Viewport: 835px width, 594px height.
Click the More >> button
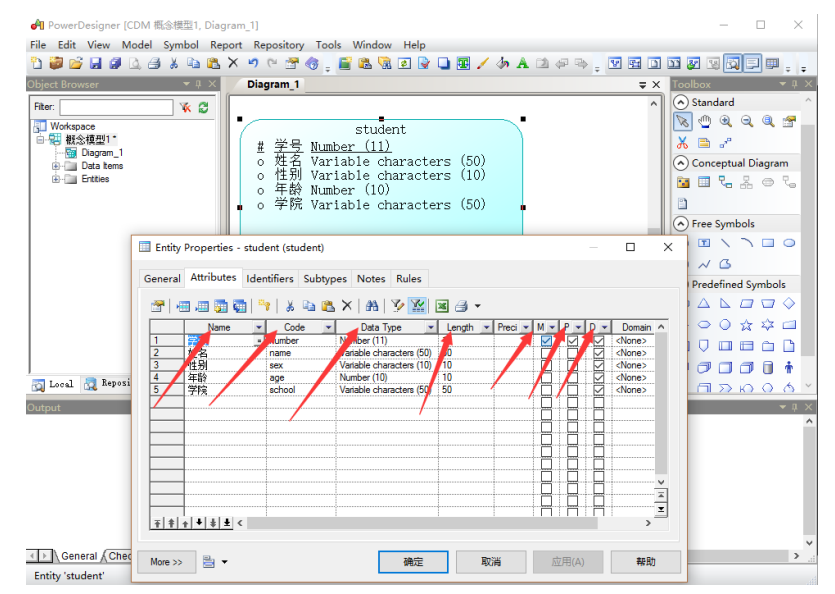[166, 562]
